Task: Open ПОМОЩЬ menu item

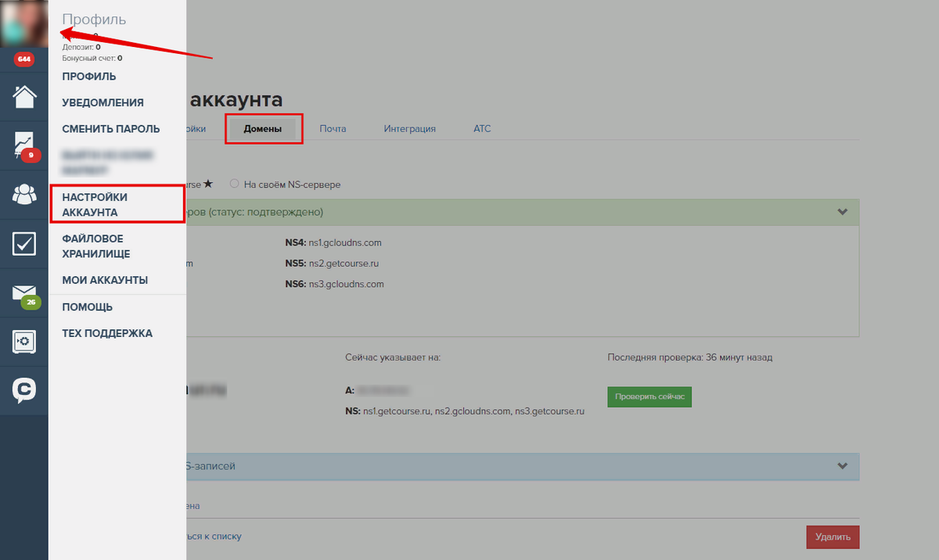Action: point(88,307)
